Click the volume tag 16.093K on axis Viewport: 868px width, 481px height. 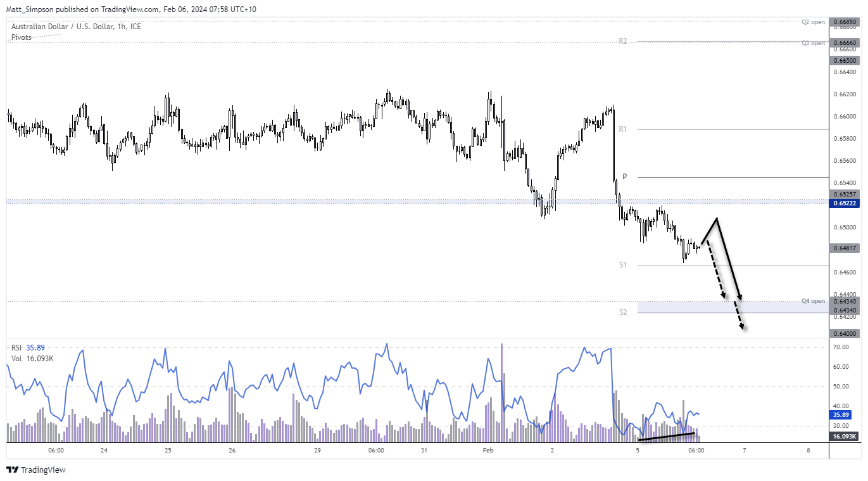pyautogui.click(x=845, y=436)
